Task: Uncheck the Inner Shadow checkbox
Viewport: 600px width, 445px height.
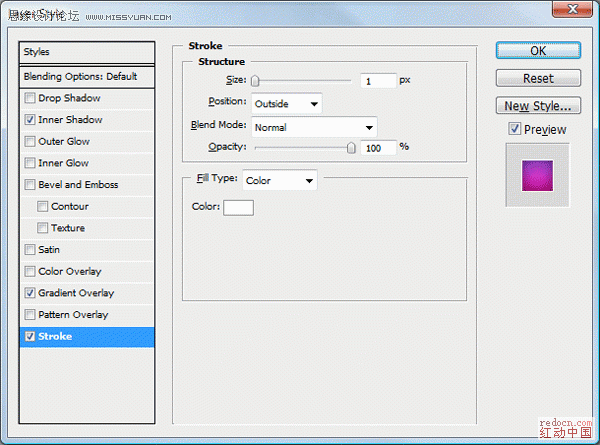Action: pyautogui.click(x=29, y=120)
